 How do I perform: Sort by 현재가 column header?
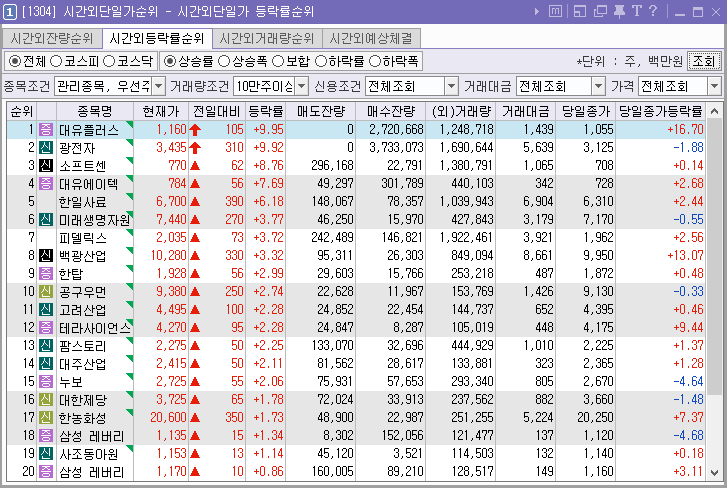(161, 111)
